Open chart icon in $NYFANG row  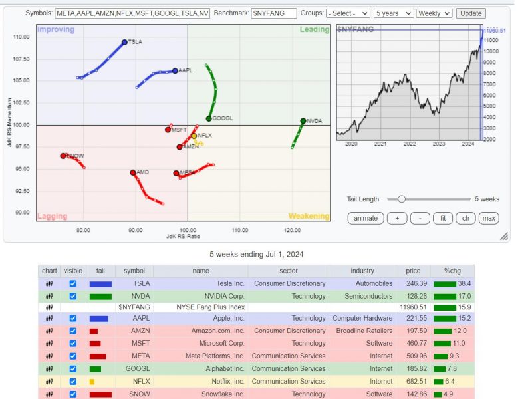(x=49, y=307)
